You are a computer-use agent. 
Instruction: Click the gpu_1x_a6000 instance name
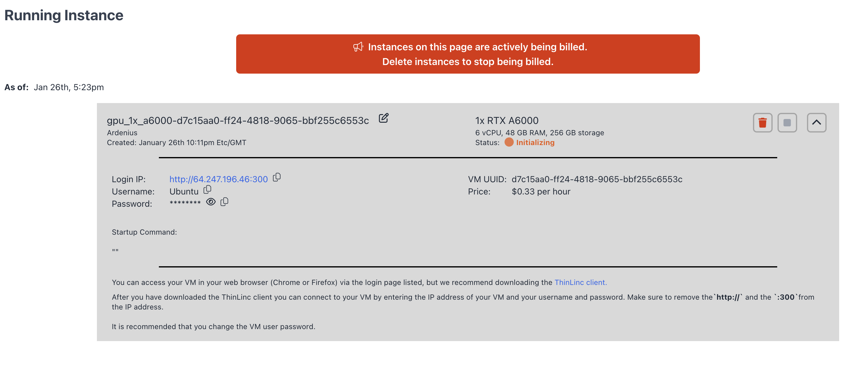tap(238, 121)
